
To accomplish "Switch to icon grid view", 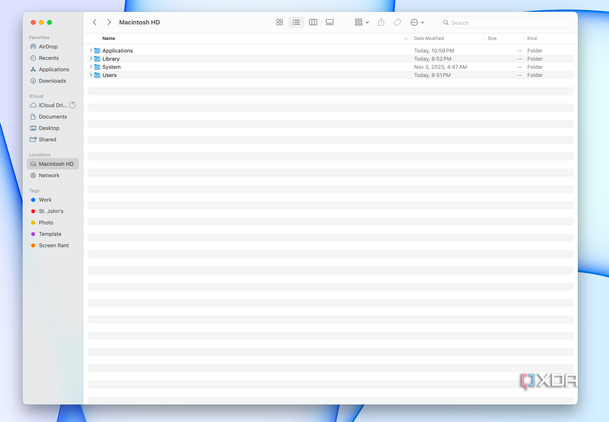I will point(279,23).
